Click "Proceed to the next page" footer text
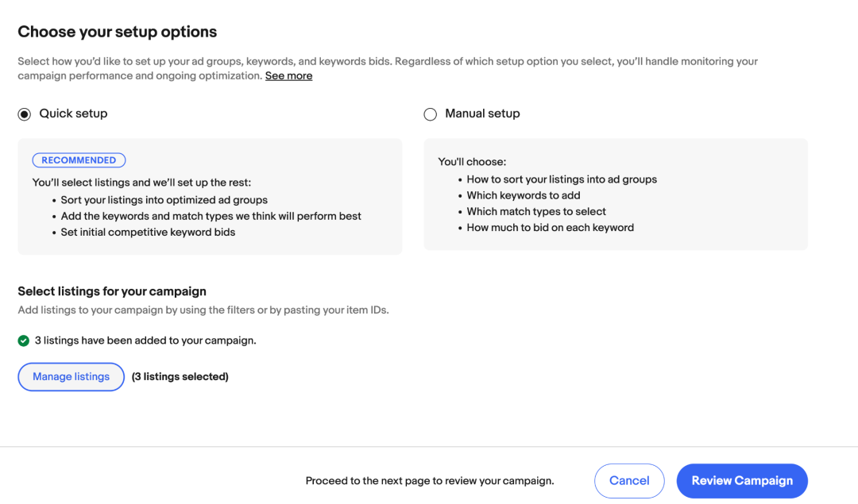This screenshot has width=858, height=504. click(x=430, y=481)
